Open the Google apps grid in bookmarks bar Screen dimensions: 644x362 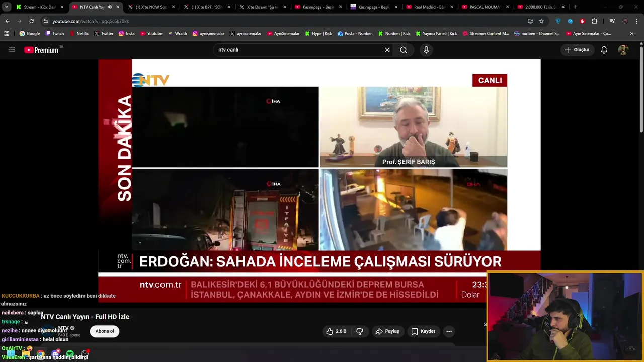point(7,34)
